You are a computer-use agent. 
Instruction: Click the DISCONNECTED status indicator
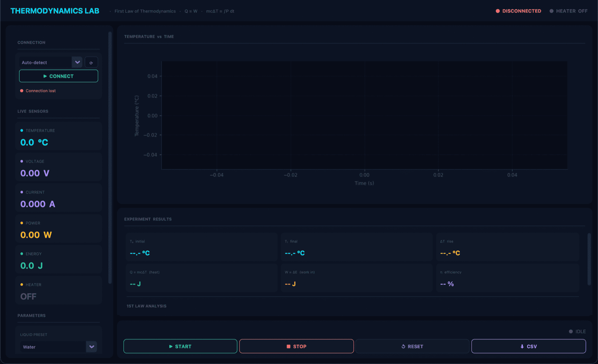(x=518, y=11)
